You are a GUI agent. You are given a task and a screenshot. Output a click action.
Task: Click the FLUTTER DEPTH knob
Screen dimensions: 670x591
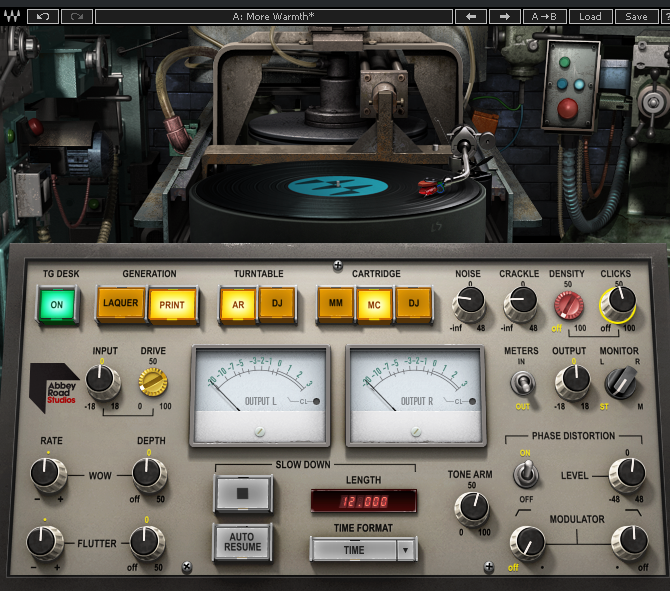coord(147,543)
